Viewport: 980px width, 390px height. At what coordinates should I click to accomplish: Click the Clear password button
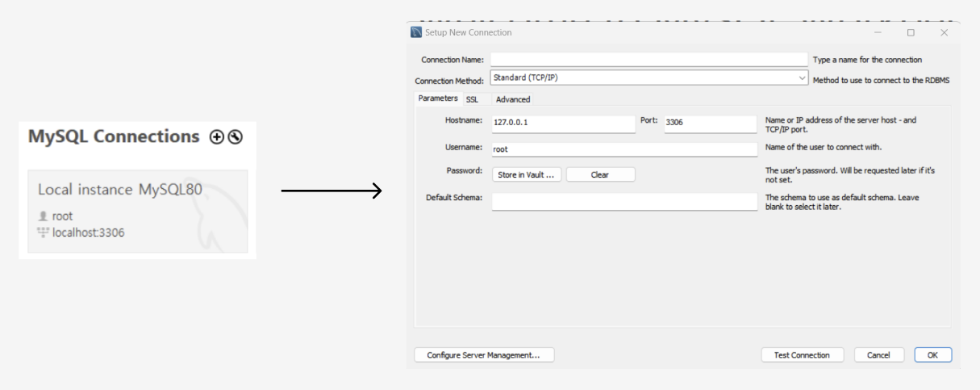[x=600, y=174]
